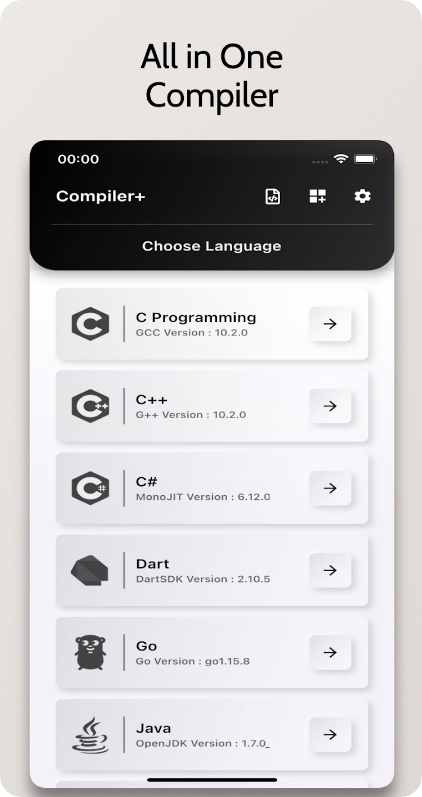422x797 pixels.
Task: Tap the Dart language logo
Action: coord(89,570)
